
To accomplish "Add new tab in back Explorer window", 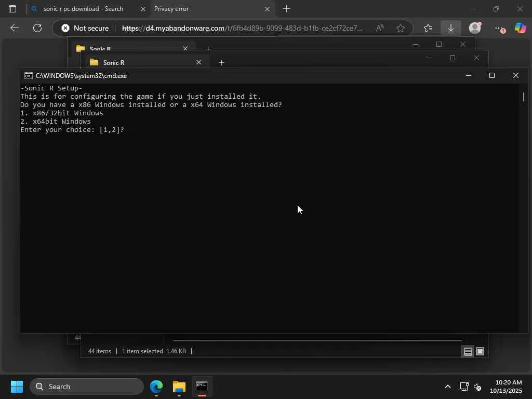I will point(208,48).
